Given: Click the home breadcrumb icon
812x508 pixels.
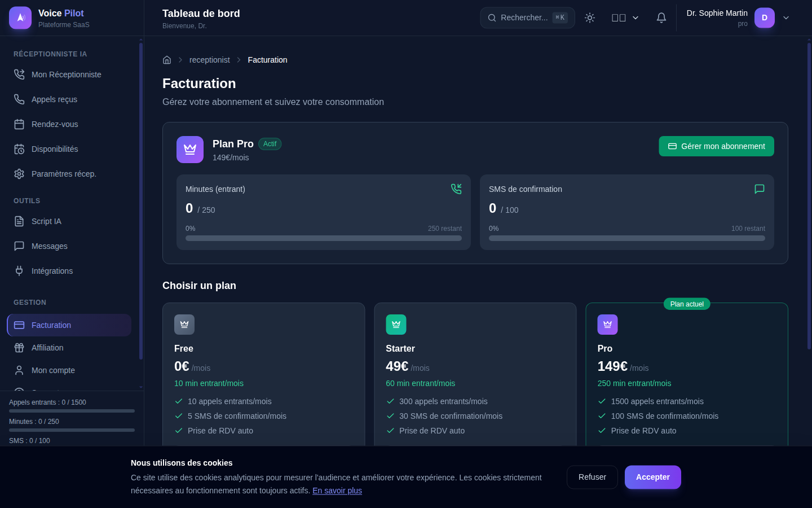Looking at the screenshot, I should point(167,60).
